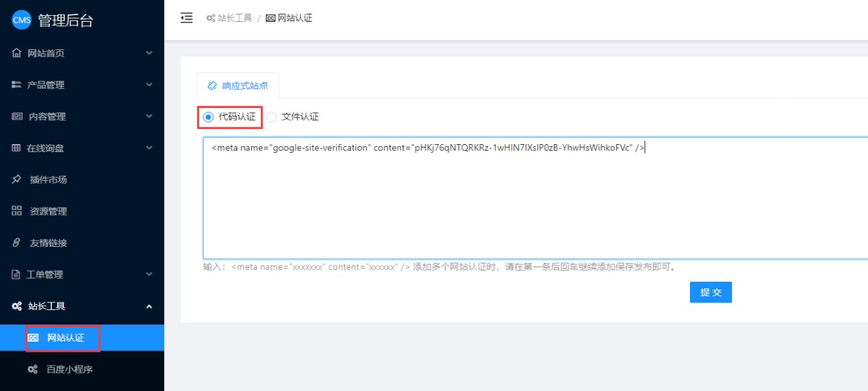The width and height of the screenshot is (868, 391).
Task: Click the 站长工具 sidebar menu
Action: pos(82,306)
